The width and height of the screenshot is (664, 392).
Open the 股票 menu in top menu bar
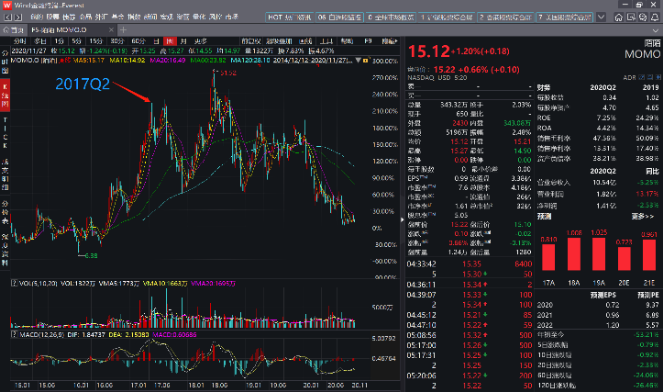[53, 17]
